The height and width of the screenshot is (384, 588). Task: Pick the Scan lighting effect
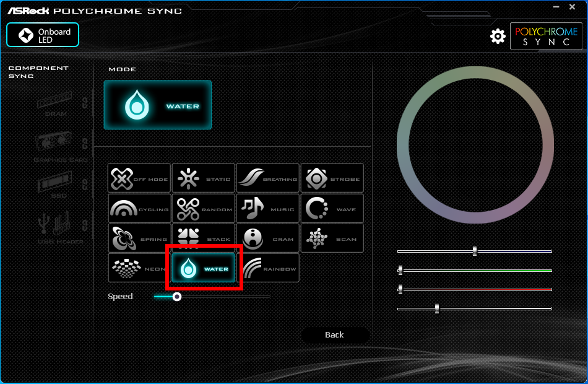[332, 238]
